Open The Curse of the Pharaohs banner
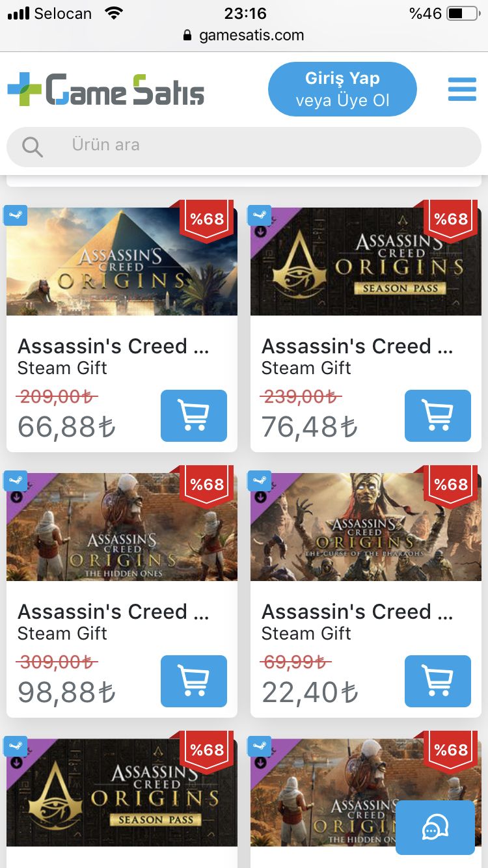This screenshot has width=488, height=868. 366,527
